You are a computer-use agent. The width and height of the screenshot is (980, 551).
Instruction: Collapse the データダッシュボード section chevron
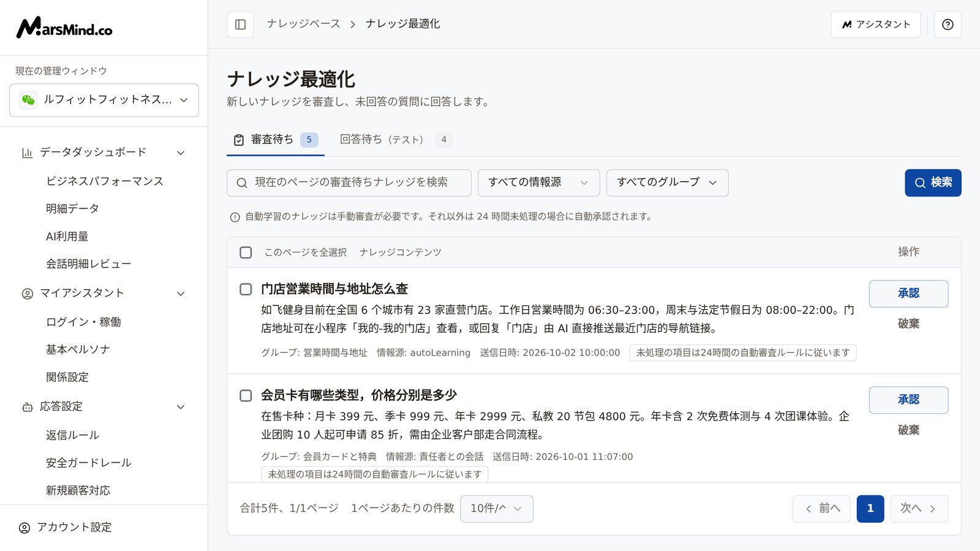pyautogui.click(x=181, y=152)
